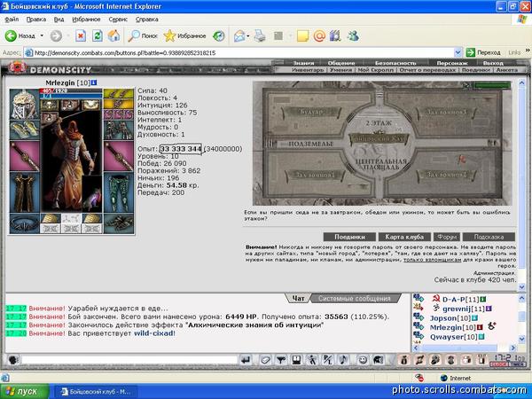
Task: Click the helmet equipment slot
Action: (x=25, y=104)
